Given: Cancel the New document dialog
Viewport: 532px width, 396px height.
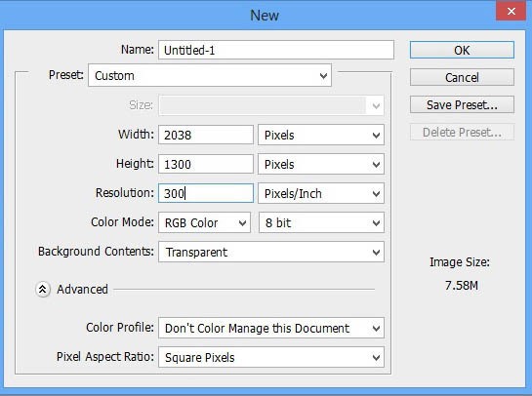Looking at the screenshot, I should 462,77.
